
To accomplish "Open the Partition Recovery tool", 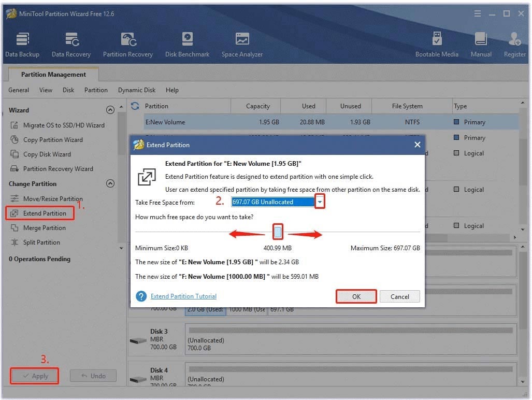I will [127, 45].
